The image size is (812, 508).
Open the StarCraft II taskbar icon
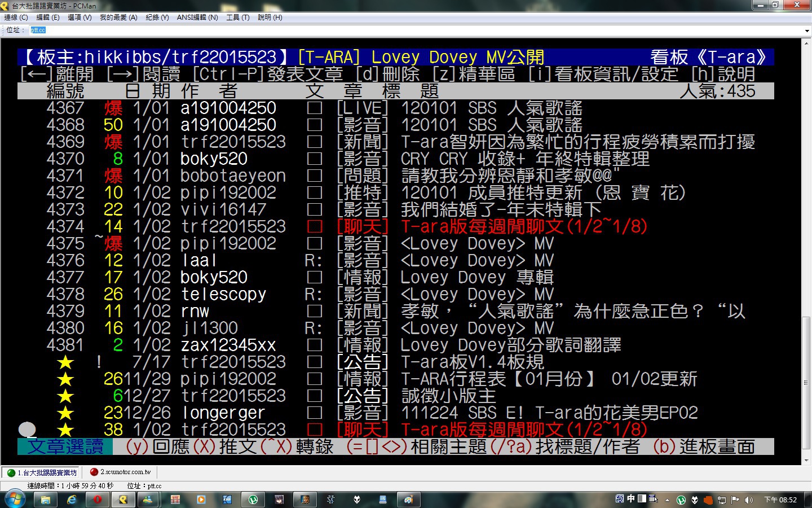click(331, 500)
